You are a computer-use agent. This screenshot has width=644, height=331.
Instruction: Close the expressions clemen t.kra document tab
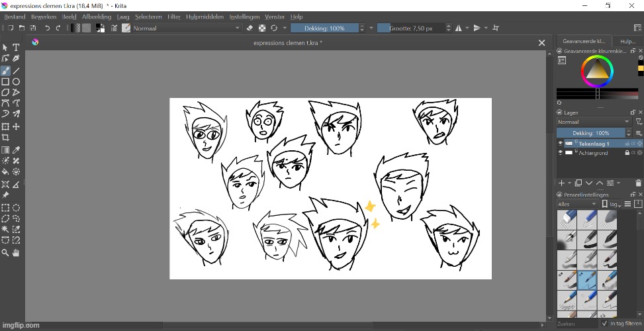point(541,43)
